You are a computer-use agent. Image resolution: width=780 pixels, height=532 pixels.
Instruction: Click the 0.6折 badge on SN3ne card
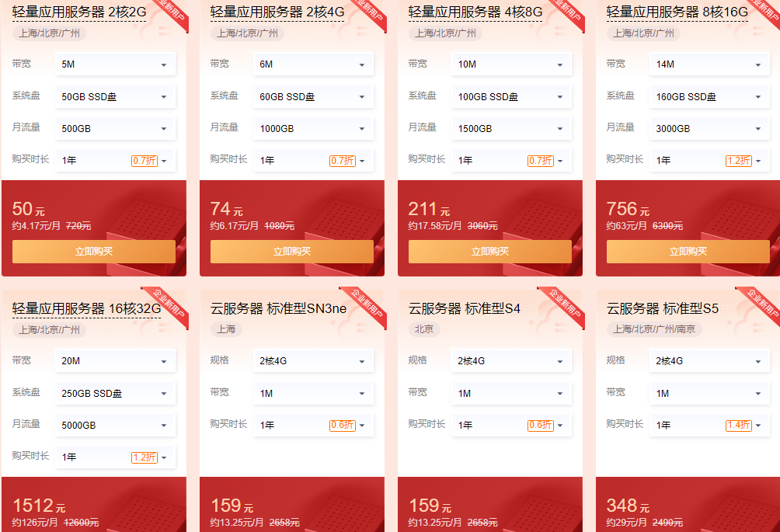(x=343, y=425)
